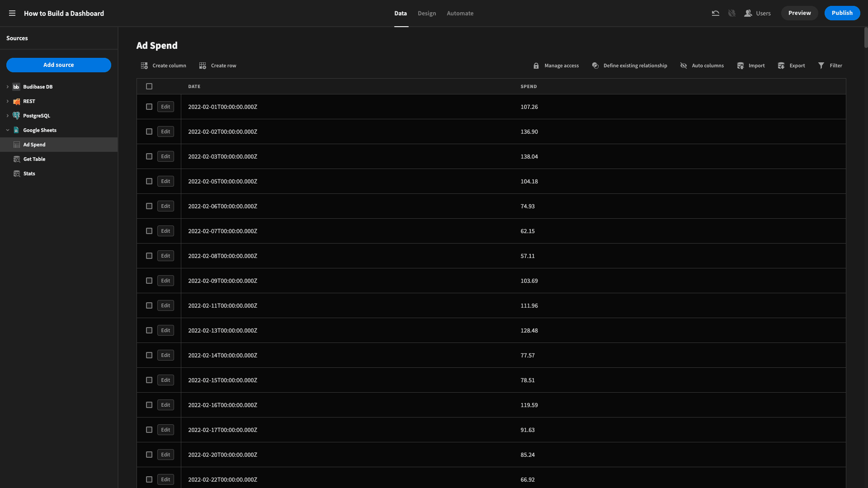
Task: Expand the Budibase DB source
Action: coord(8,87)
